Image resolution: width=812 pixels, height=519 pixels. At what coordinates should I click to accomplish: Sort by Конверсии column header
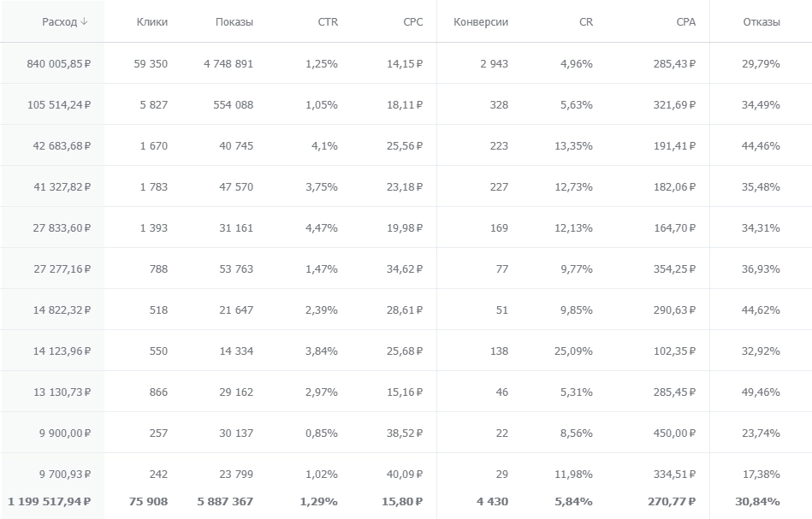pos(481,22)
